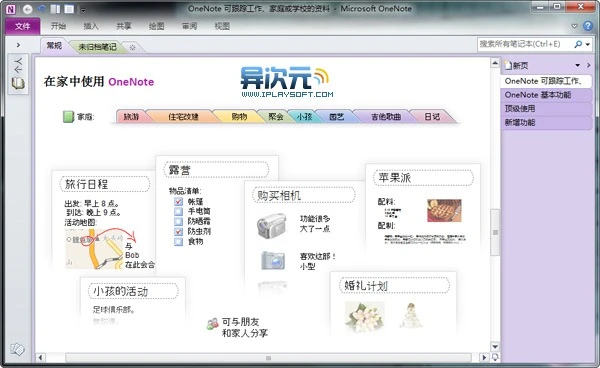Open the 文件 tab
The width and height of the screenshot is (600, 368).
23,26
